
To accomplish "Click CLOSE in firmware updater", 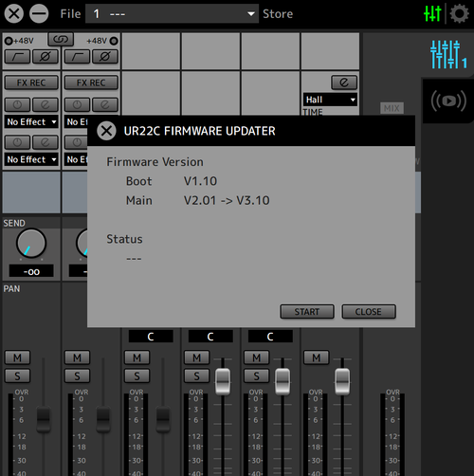I will tap(369, 312).
